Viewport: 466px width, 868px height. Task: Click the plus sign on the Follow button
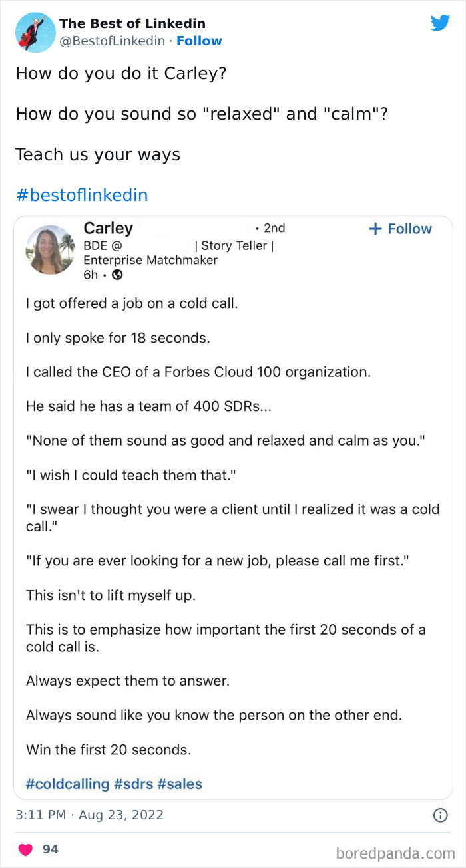(374, 229)
